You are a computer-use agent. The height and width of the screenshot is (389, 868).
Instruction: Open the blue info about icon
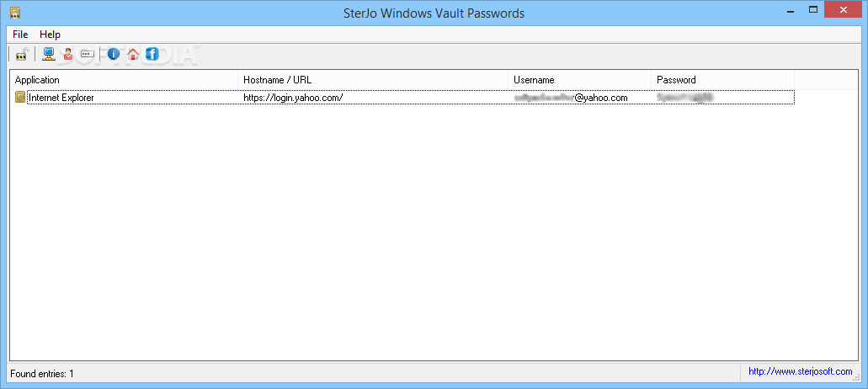coord(114,54)
